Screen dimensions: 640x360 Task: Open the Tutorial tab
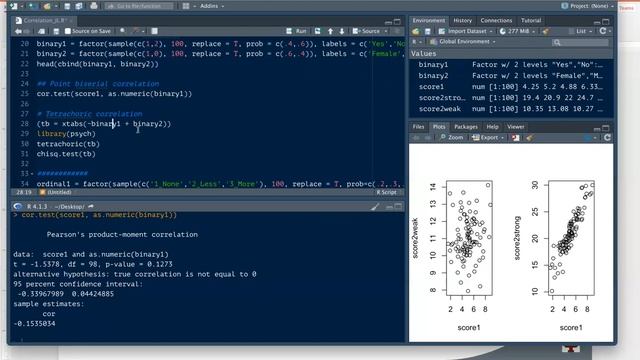click(531, 20)
